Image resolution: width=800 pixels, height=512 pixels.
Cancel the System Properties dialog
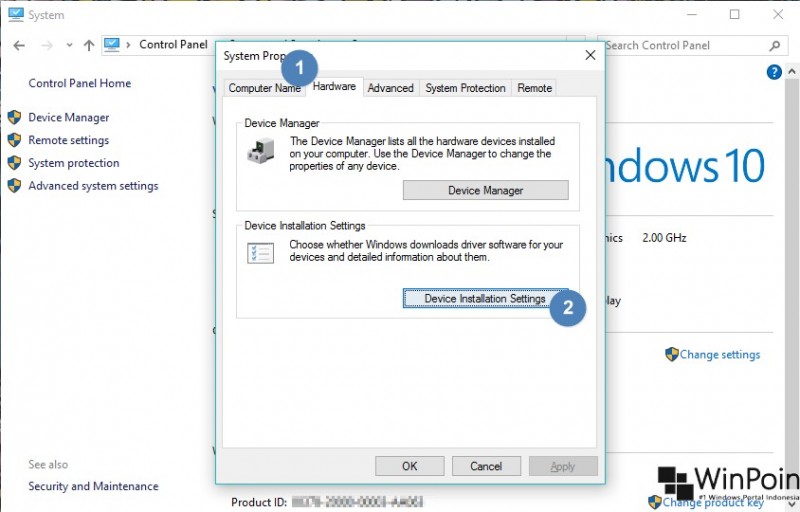coord(486,466)
